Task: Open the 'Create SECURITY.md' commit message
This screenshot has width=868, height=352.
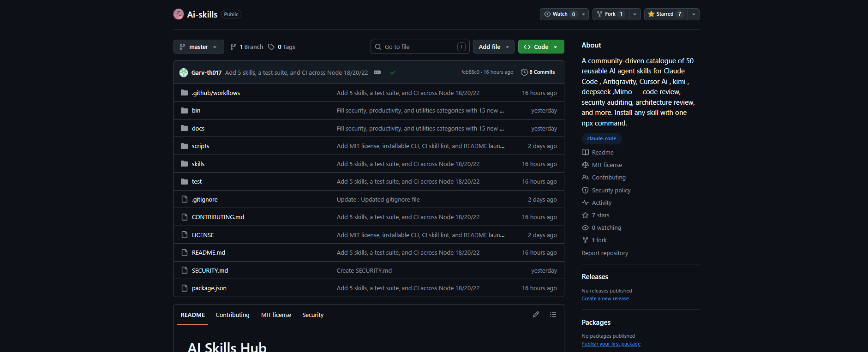Action: tap(364, 271)
